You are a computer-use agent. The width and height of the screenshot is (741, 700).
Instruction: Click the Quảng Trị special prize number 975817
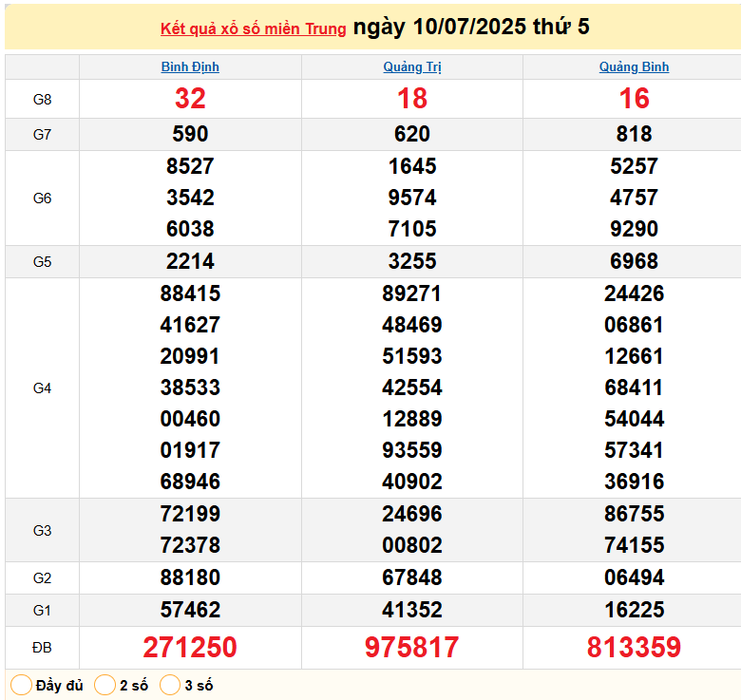pyautogui.click(x=412, y=648)
